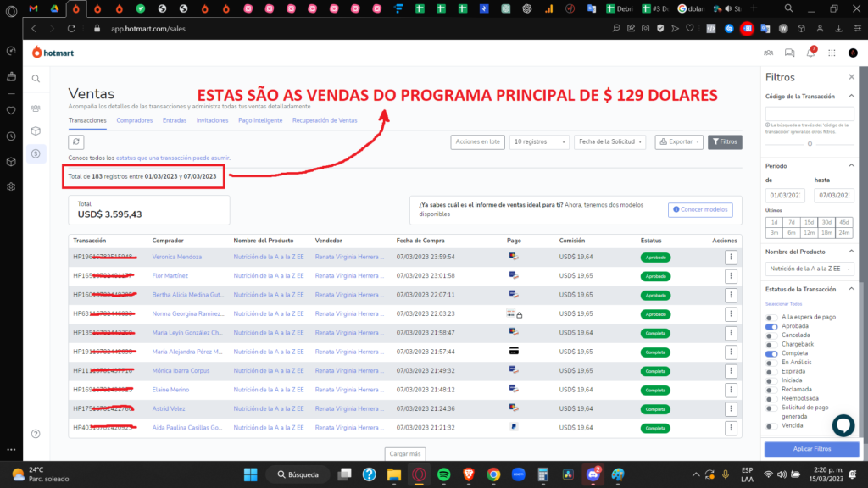This screenshot has width=868, height=488.
Task: Reload the page in browser toolbar
Action: (x=71, y=28)
